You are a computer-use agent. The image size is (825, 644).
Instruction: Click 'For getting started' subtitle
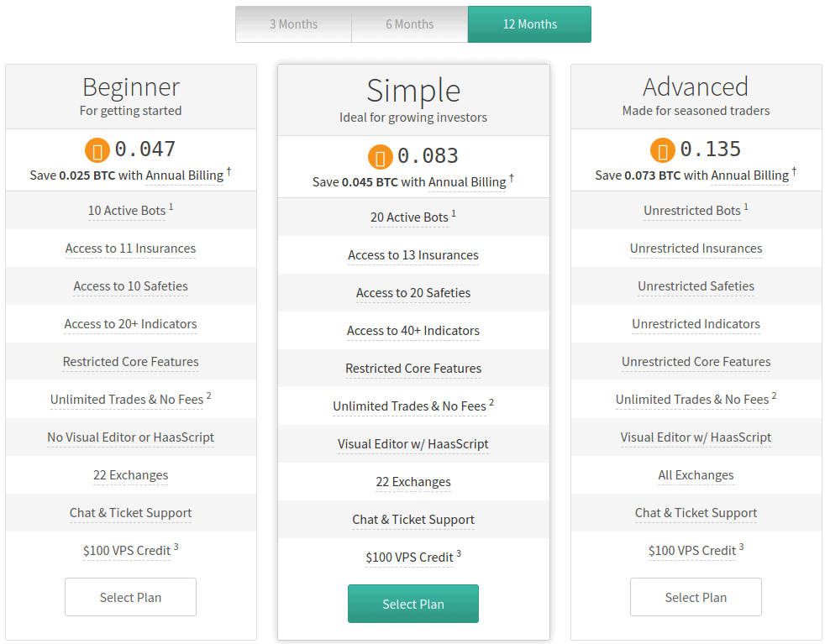click(130, 111)
